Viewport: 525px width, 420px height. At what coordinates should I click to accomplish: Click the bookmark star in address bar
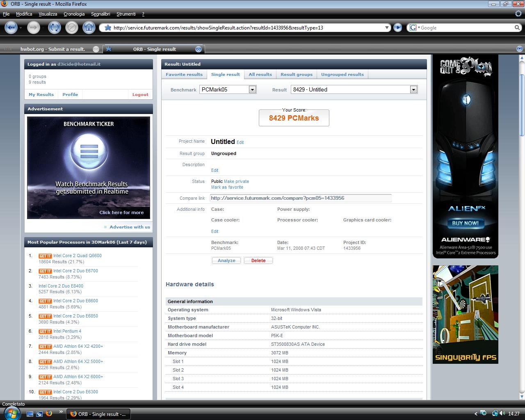coord(107,27)
